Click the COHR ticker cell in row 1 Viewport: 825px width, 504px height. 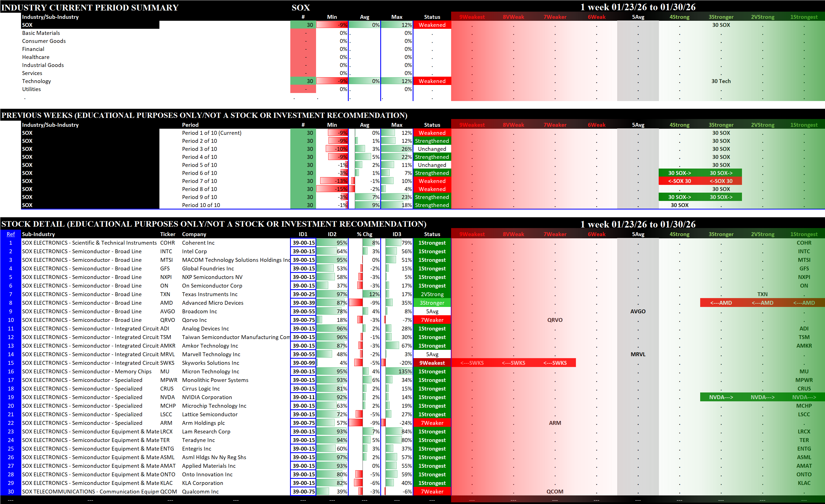point(167,243)
